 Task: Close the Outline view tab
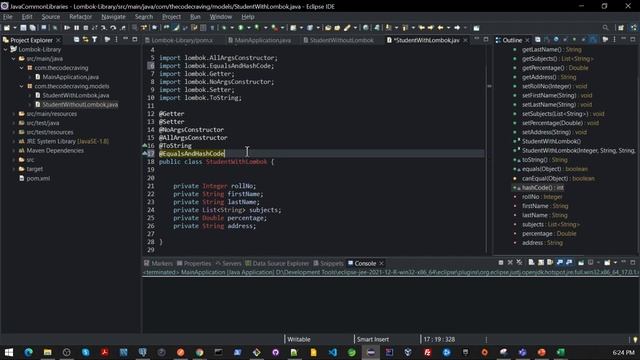[x=527, y=40]
